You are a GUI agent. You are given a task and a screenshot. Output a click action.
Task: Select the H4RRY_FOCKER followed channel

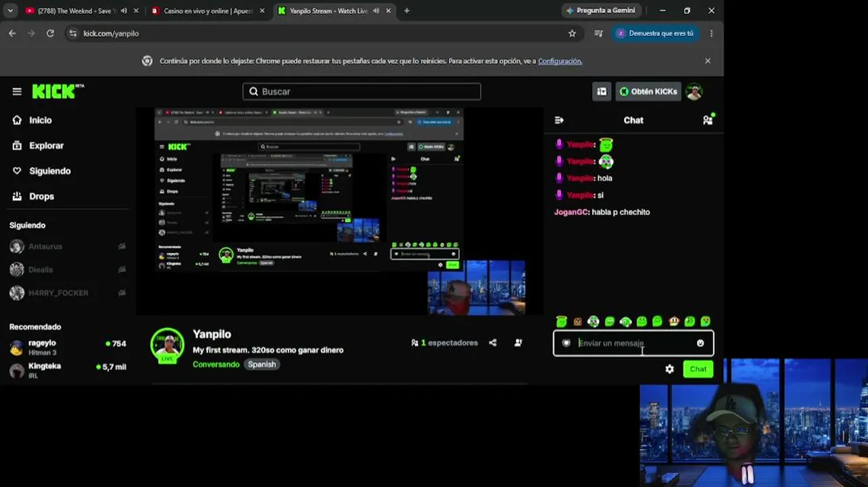pos(68,293)
